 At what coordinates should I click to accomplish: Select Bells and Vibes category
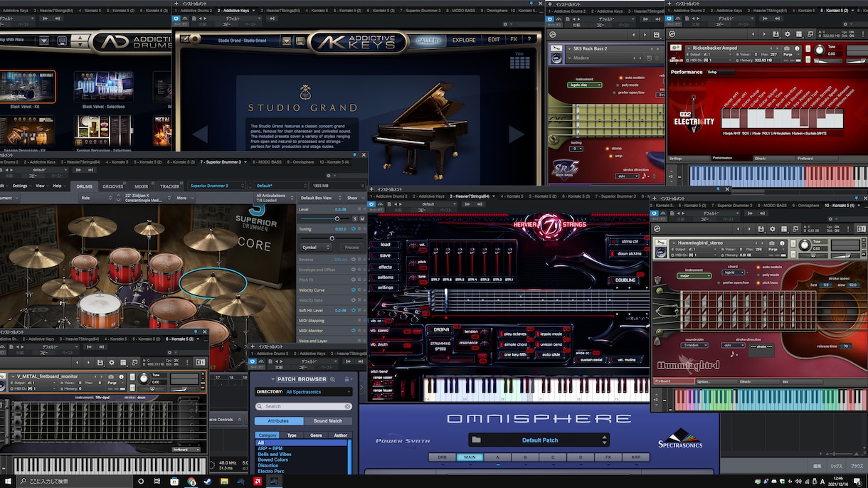pyautogui.click(x=275, y=454)
